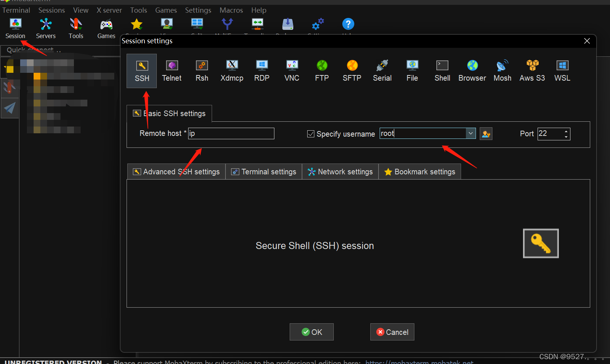Screen dimensions: 610x364
Task: Click the blue question mark Help icon
Action: (x=348, y=25)
